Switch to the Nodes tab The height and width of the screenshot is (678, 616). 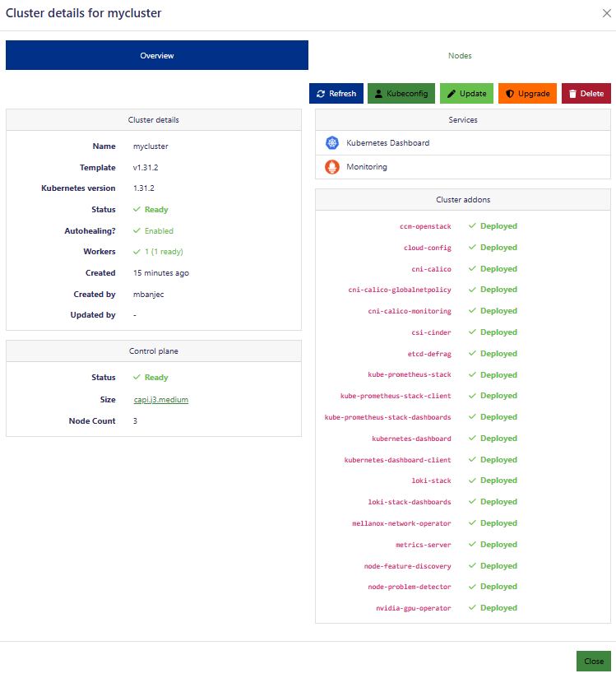(460, 56)
